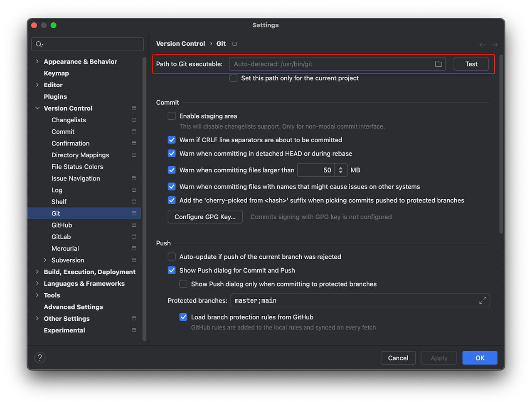Enable the staging area option
This screenshot has width=532, height=406.
(x=172, y=116)
